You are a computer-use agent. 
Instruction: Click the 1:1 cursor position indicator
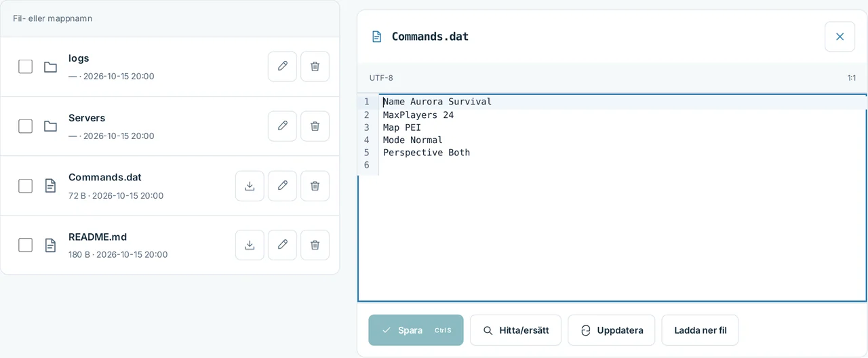[852, 78]
